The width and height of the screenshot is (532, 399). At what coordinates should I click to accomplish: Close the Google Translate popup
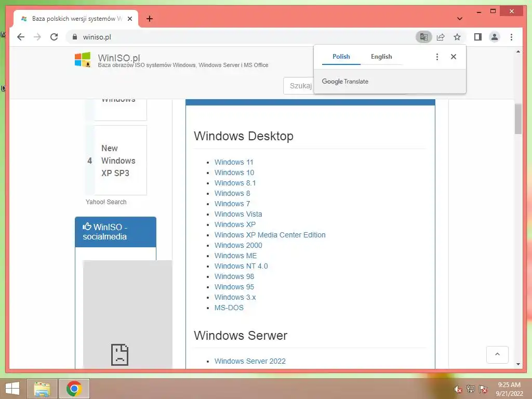[453, 57]
